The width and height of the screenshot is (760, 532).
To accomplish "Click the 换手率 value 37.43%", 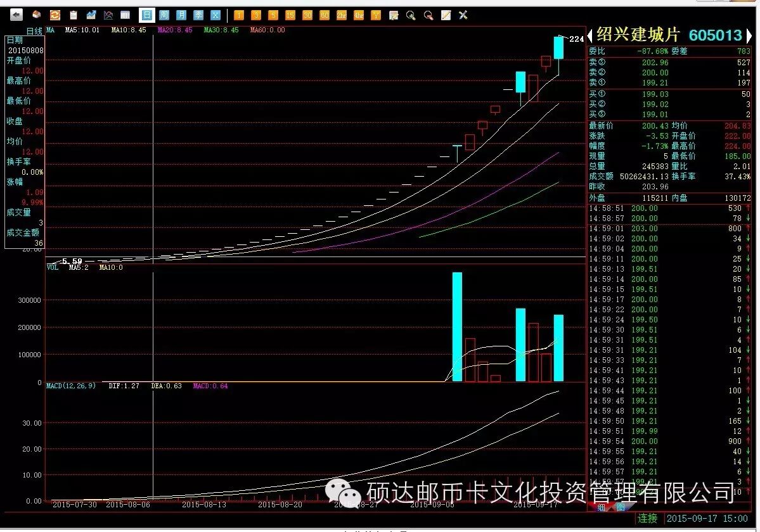I will (738, 177).
